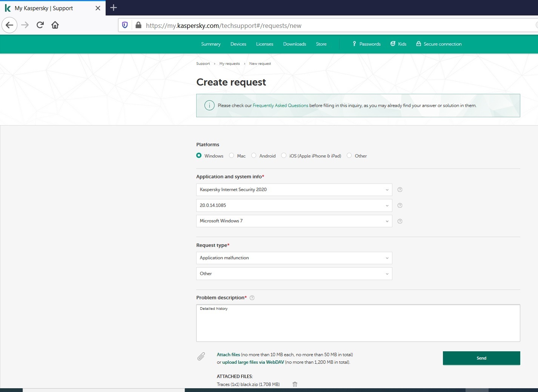Select the Mac platform option
The image size is (538, 392).
click(x=232, y=155)
